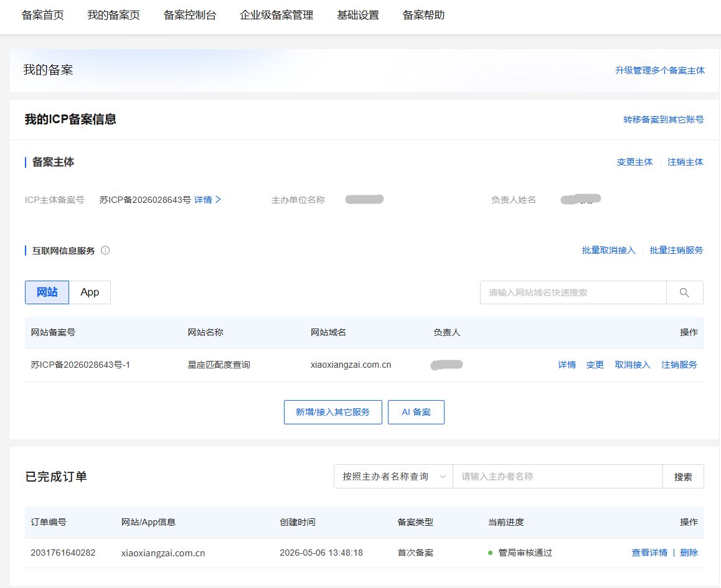Click creation time 2026-05-06 13:48:18
Image resolution: width=721 pixels, height=588 pixels.
coord(321,553)
